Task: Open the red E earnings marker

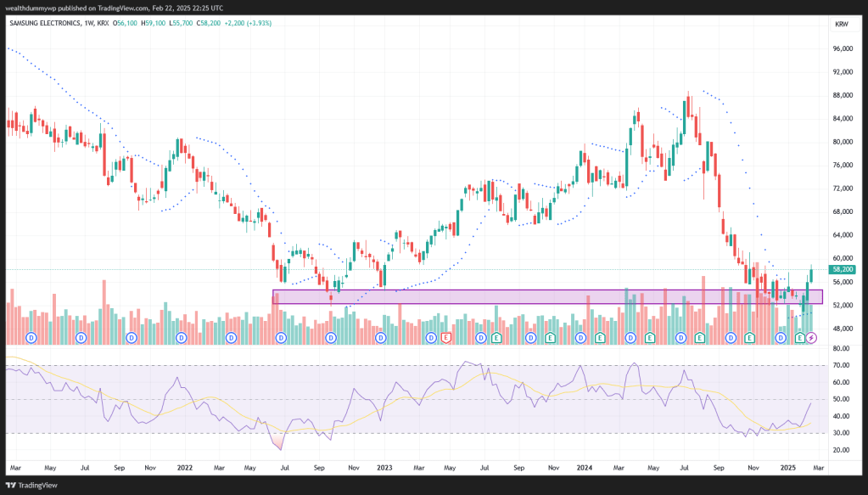Action: [445, 338]
